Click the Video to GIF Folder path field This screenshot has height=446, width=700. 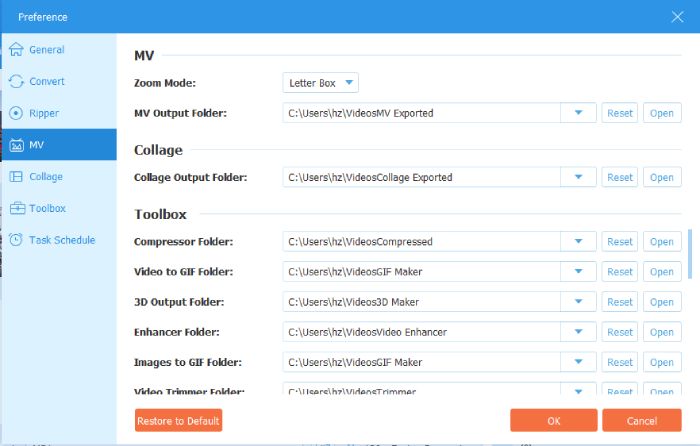coord(421,271)
